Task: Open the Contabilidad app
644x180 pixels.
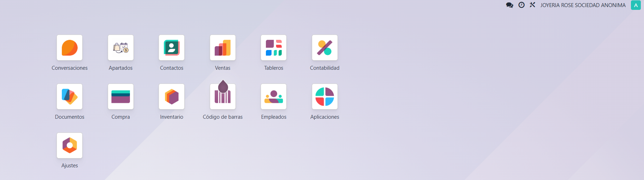Action: click(324, 48)
